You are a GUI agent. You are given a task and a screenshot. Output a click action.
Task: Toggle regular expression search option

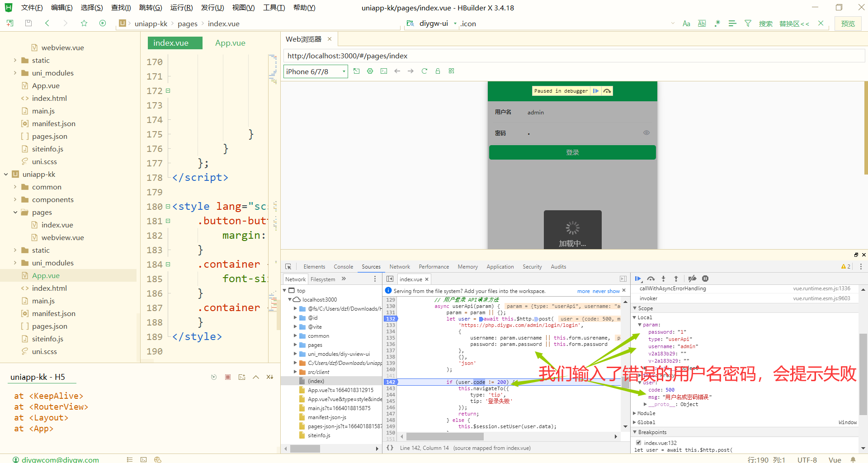pyautogui.click(x=717, y=24)
